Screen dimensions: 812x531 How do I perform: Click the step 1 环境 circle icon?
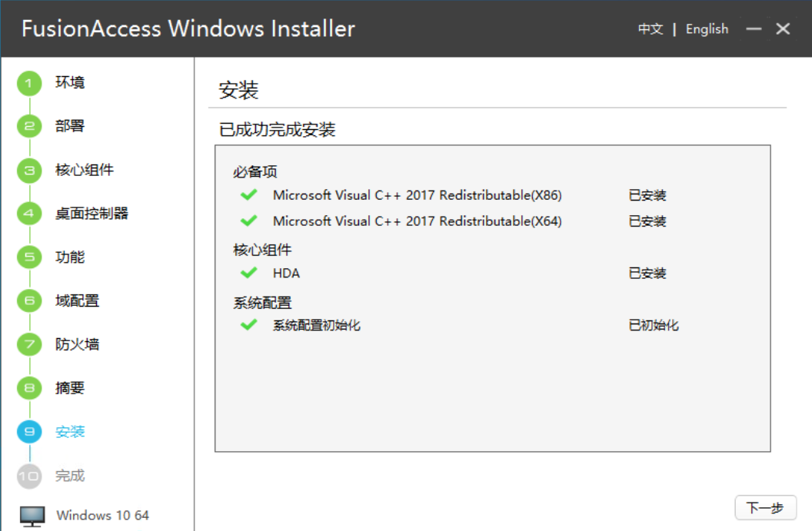pos(29,83)
